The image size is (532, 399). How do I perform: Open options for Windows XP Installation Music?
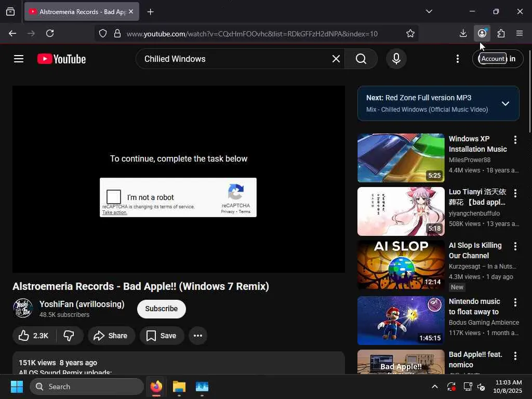pyautogui.click(x=515, y=139)
